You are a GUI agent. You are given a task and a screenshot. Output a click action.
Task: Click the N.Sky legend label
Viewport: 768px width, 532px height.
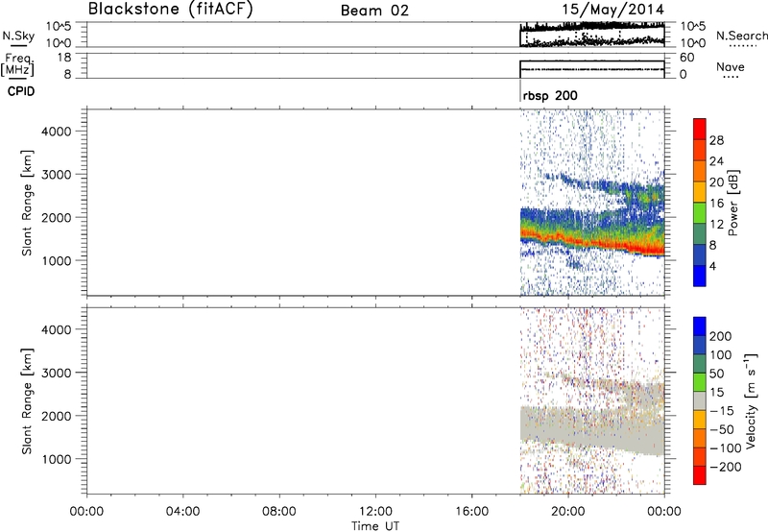(x=18, y=36)
